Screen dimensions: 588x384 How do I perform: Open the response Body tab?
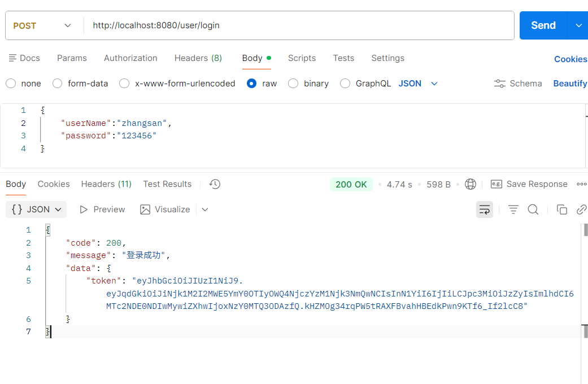(16, 184)
